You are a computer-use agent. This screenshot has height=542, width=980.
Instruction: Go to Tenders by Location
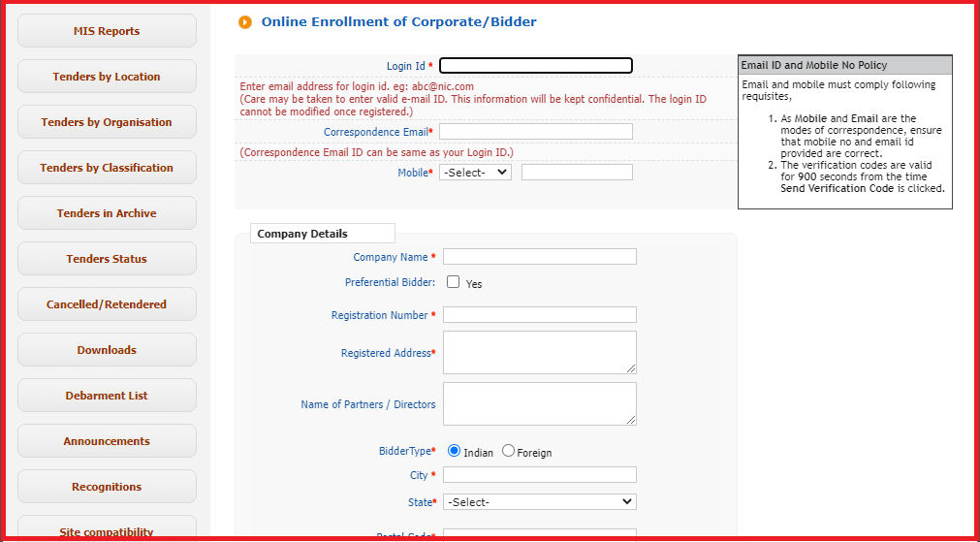pos(107,77)
